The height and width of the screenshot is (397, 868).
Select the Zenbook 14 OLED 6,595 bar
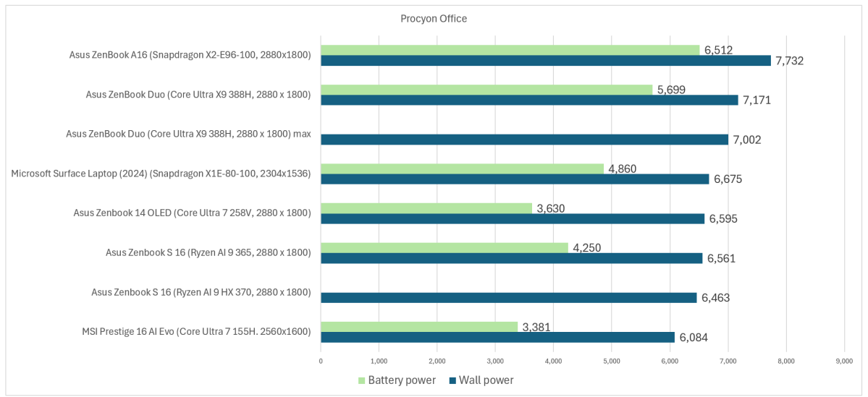click(513, 218)
